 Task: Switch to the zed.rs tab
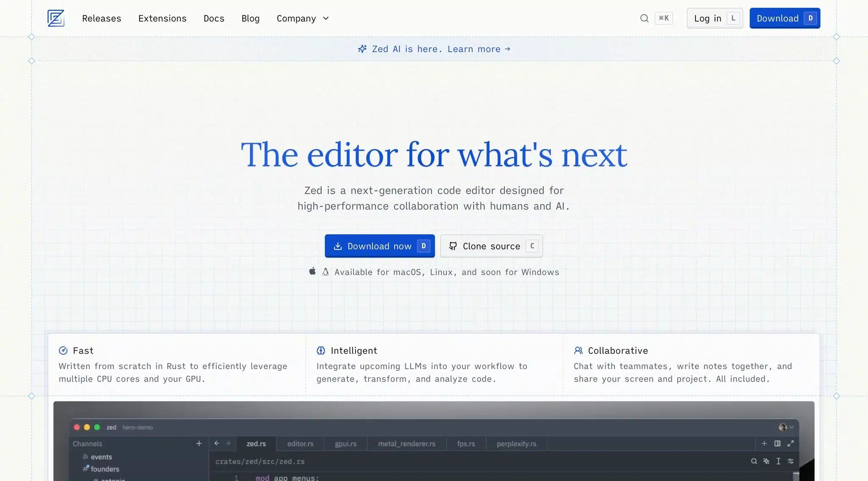tap(256, 444)
